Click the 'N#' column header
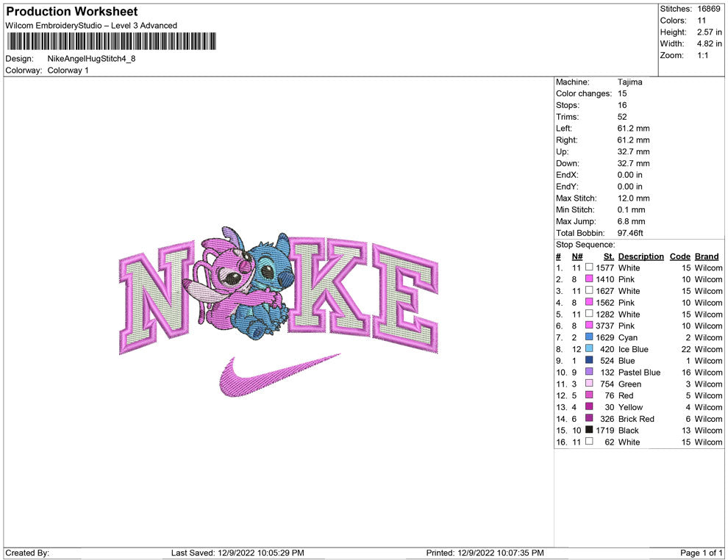 point(577,256)
